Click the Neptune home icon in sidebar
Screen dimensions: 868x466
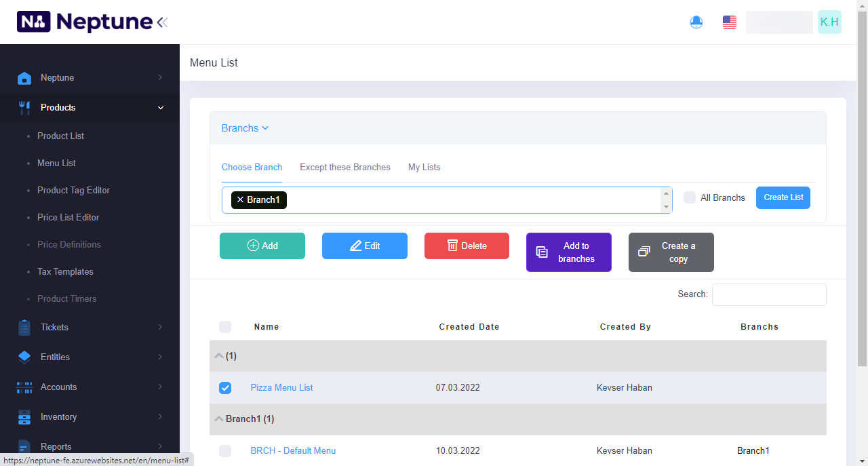click(24, 78)
